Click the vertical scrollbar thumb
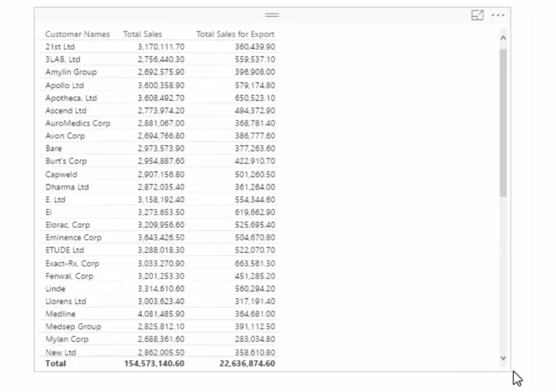The width and height of the screenshot is (556, 392). click(502, 123)
